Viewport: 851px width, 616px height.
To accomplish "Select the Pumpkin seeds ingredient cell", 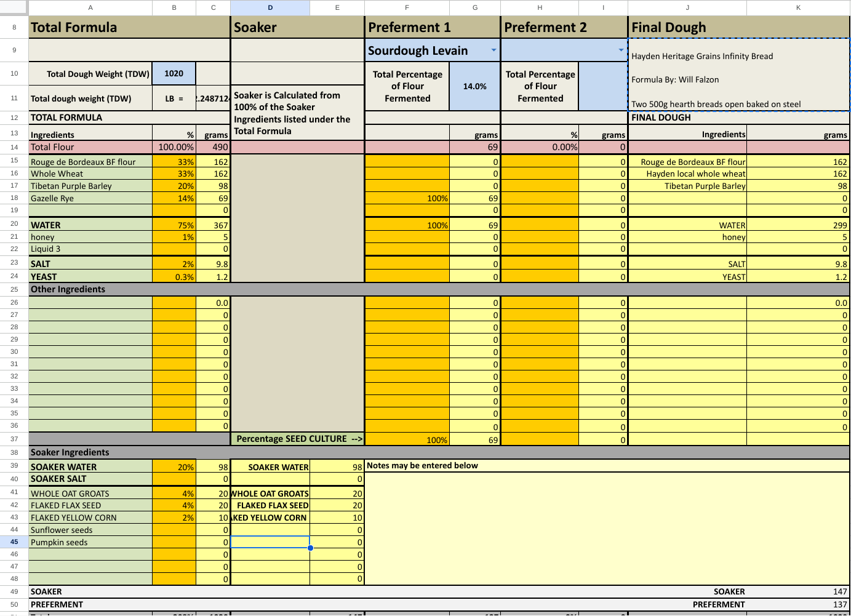I will [90, 542].
